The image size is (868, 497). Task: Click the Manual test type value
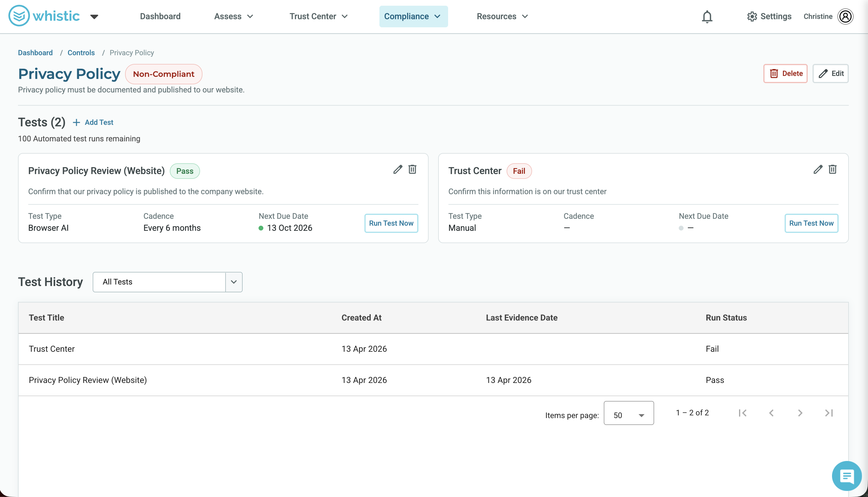462,228
